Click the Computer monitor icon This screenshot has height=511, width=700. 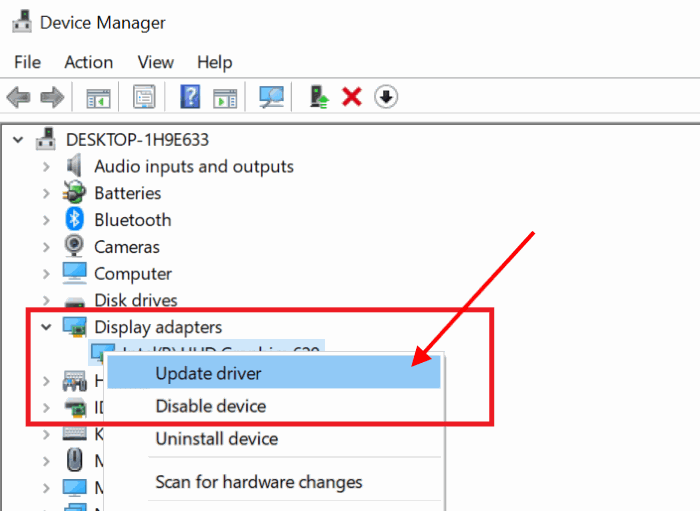click(x=75, y=273)
